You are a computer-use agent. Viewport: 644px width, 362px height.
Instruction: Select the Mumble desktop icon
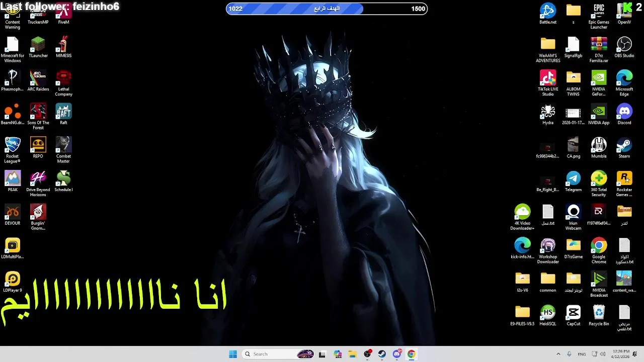coord(599,148)
